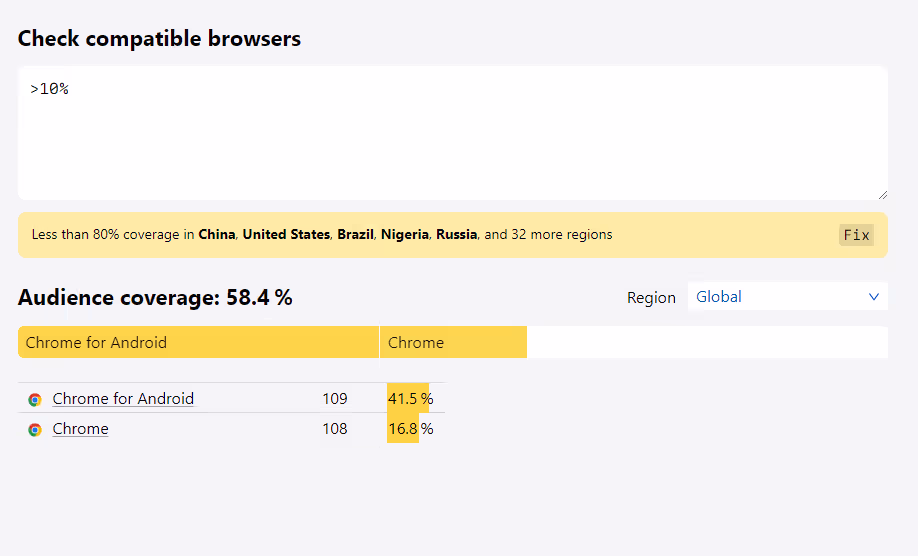Screen dimensions: 918x556
Task: Click Nigeria in the warning banner
Action: click(405, 235)
